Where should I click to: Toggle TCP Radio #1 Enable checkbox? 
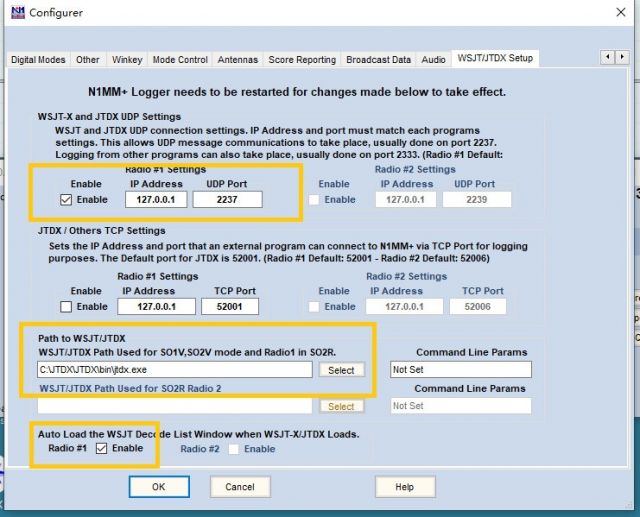(66, 306)
